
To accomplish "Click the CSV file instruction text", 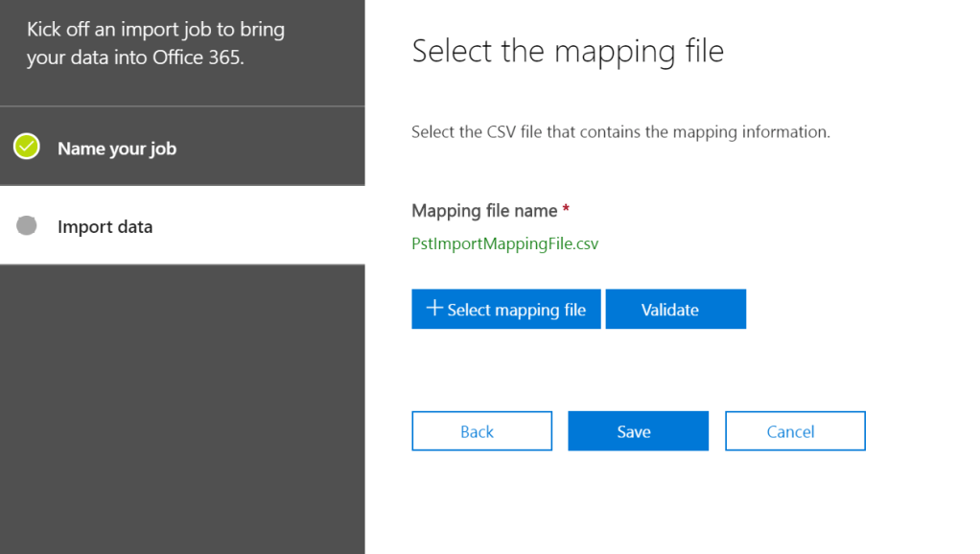I will click(620, 132).
